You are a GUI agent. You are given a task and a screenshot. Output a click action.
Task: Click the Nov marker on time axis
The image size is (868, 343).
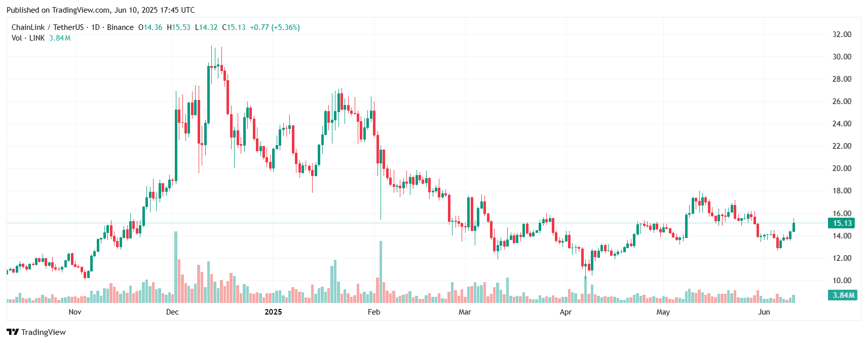click(75, 312)
